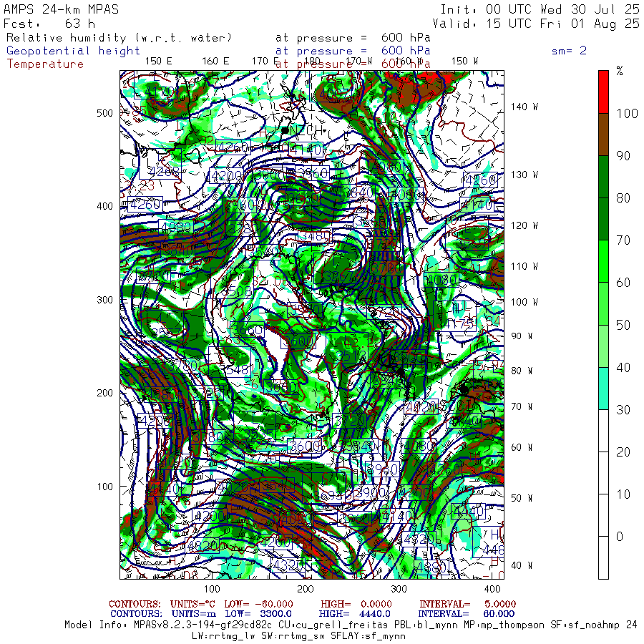Click the '160 E' longitude label
This screenshot has width=644, height=644.
(215, 62)
